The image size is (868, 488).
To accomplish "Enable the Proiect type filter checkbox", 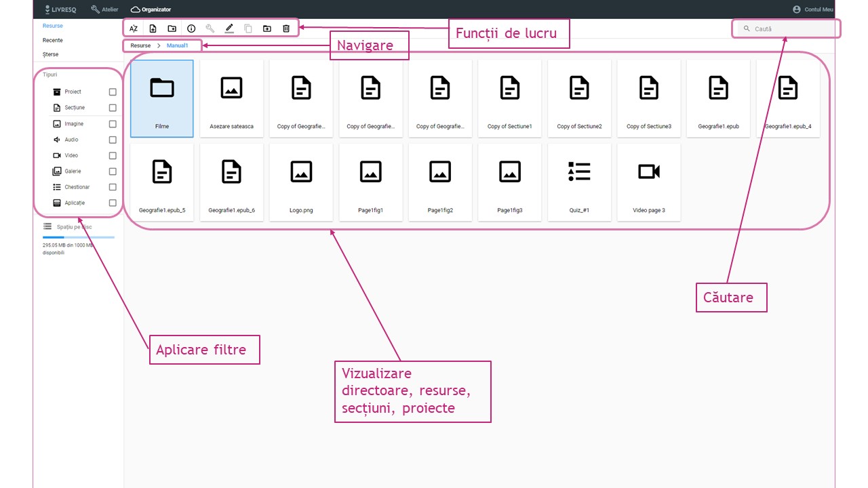I will tap(113, 92).
